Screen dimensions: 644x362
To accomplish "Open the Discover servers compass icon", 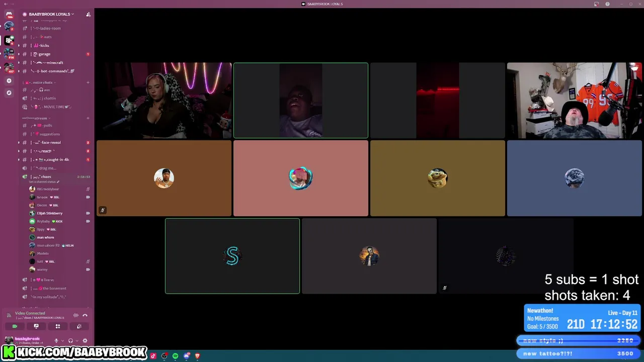I will (9, 93).
